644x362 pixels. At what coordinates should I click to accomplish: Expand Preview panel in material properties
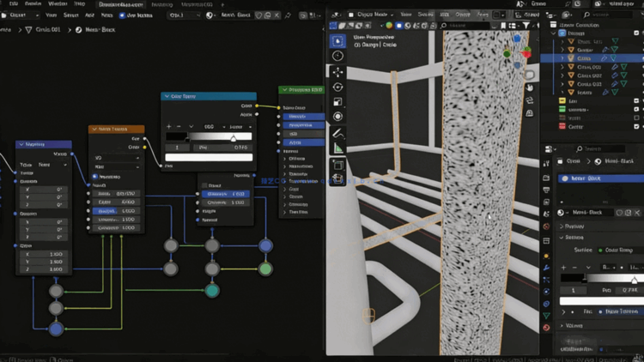coord(574,226)
